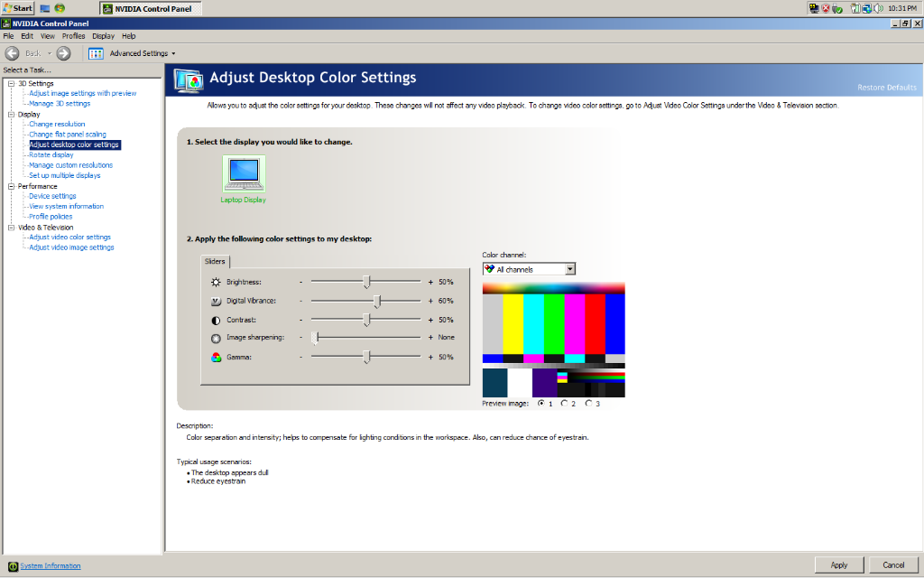Screen dimensions: 924x578
Task: Click the Image sharpening slider thumb
Action: click(315, 338)
